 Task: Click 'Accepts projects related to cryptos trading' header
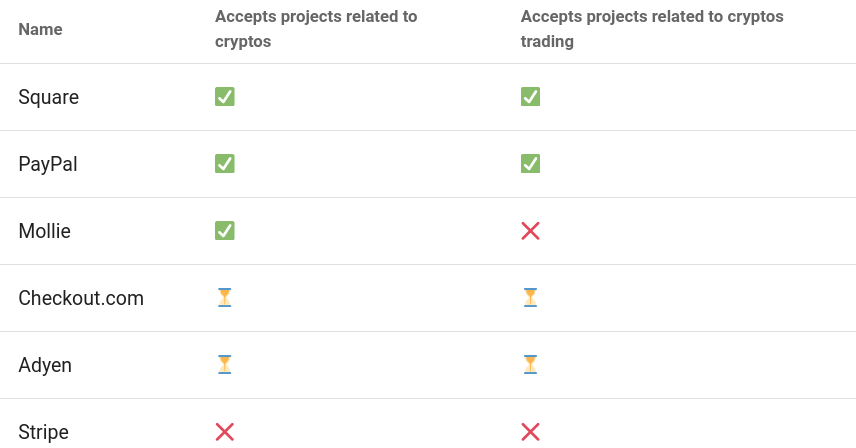[652, 29]
